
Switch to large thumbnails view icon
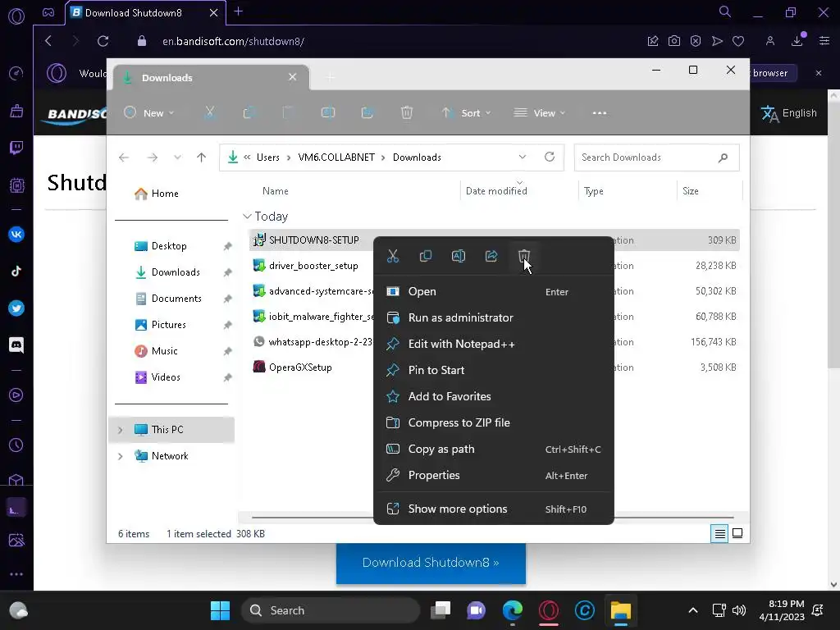tap(737, 533)
